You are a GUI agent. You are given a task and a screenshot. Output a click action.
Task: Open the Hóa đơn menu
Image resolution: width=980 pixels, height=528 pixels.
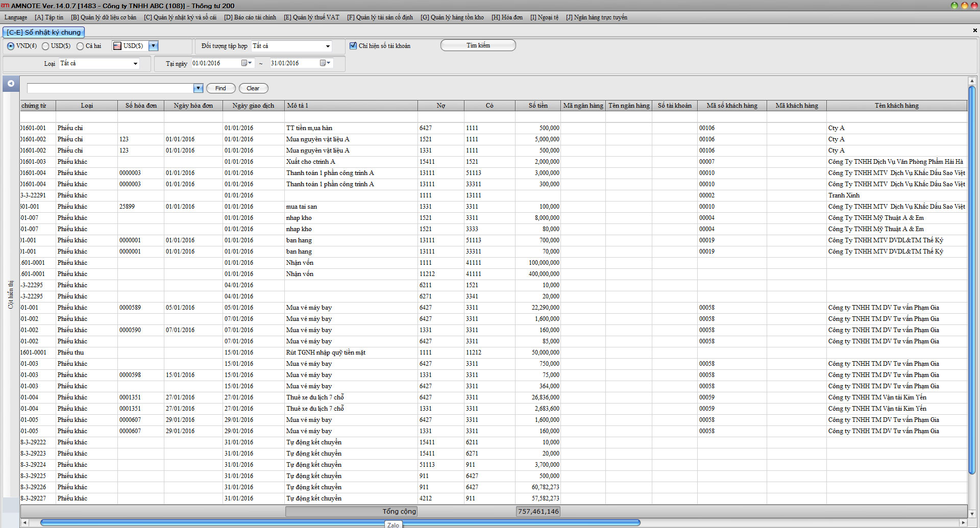tap(507, 17)
